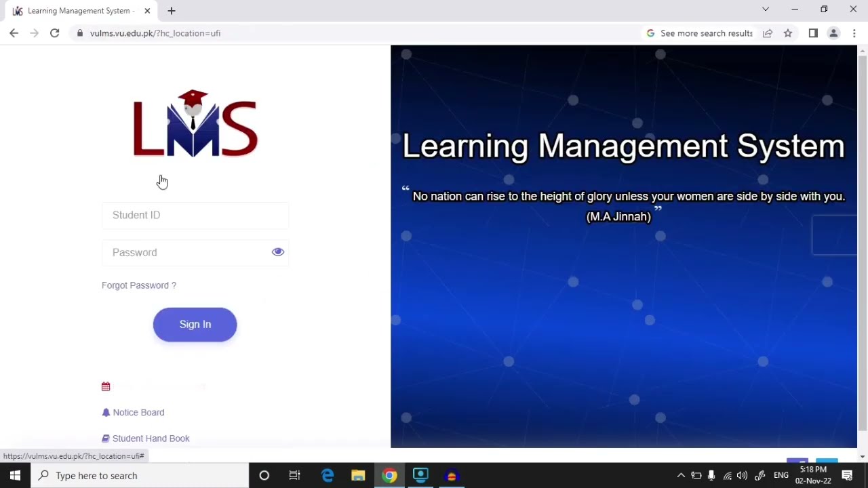The width and height of the screenshot is (868, 488).
Task: Click the (M.A Jinnah) text
Action: click(x=618, y=217)
